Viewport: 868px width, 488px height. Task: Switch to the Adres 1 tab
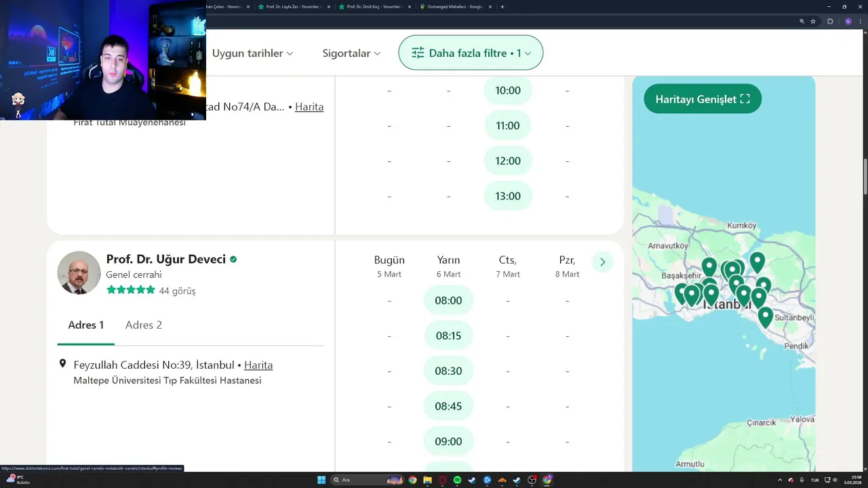(86, 325)
